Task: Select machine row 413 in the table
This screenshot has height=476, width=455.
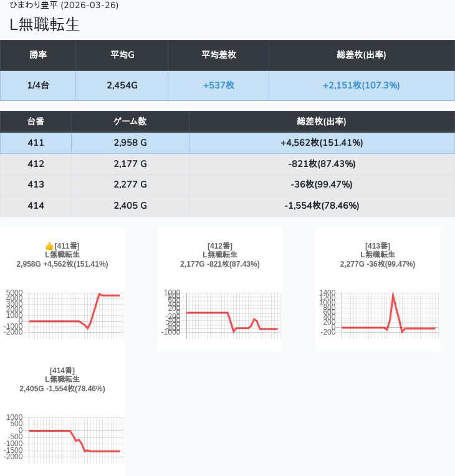Action: point(36,184)
